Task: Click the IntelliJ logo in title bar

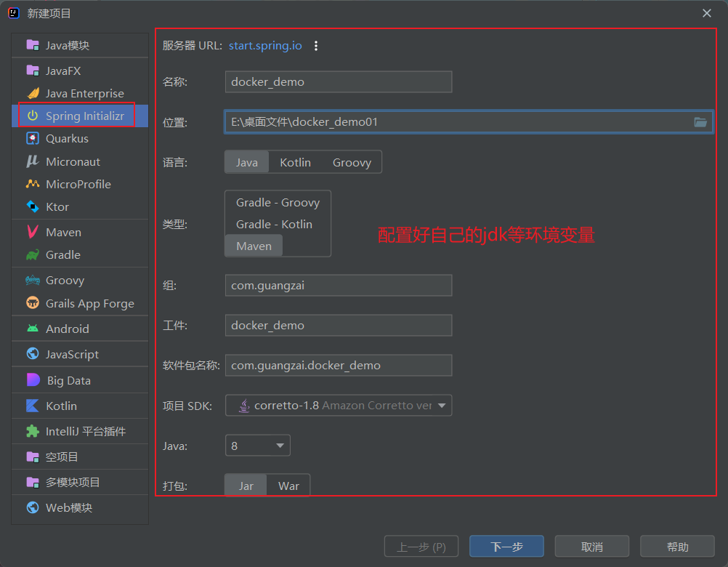Action: click(x=14, y=13)
